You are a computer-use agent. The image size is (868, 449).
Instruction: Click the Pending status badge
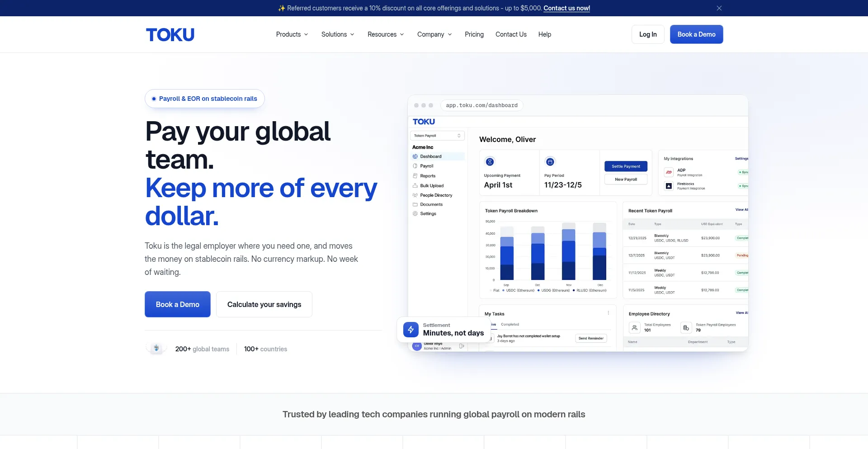point(742,255)
